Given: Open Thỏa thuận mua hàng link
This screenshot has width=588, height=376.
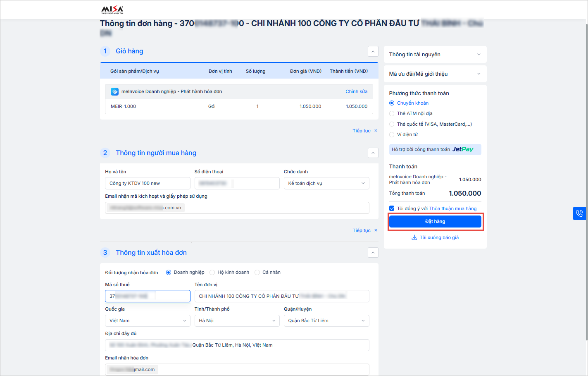Looking at the screenshot, I should pos(453,208).
